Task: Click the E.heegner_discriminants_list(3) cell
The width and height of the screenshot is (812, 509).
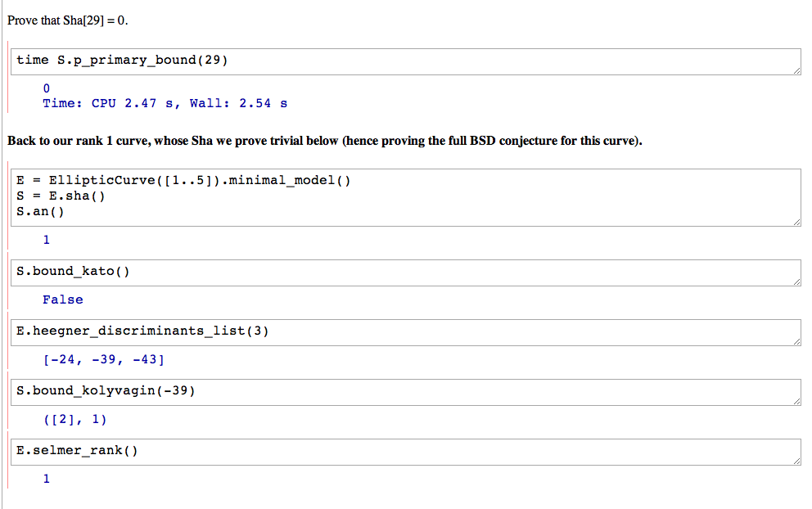Action: click(405, 332)
